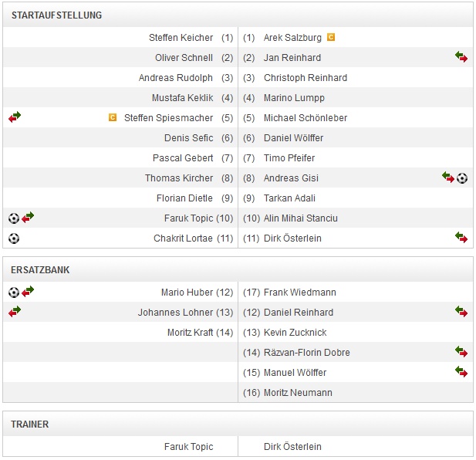
Task: Click goal ball icon next to Chakrit Lortae
Action: coord(14,238)
